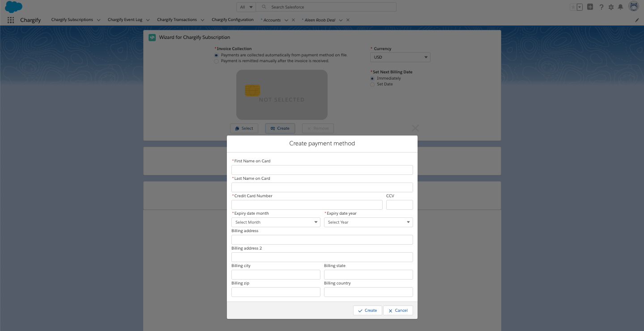This screenshot has width=644, height=331.
Task: Choose the Set Date billing option
Action: tap(372, 85)
